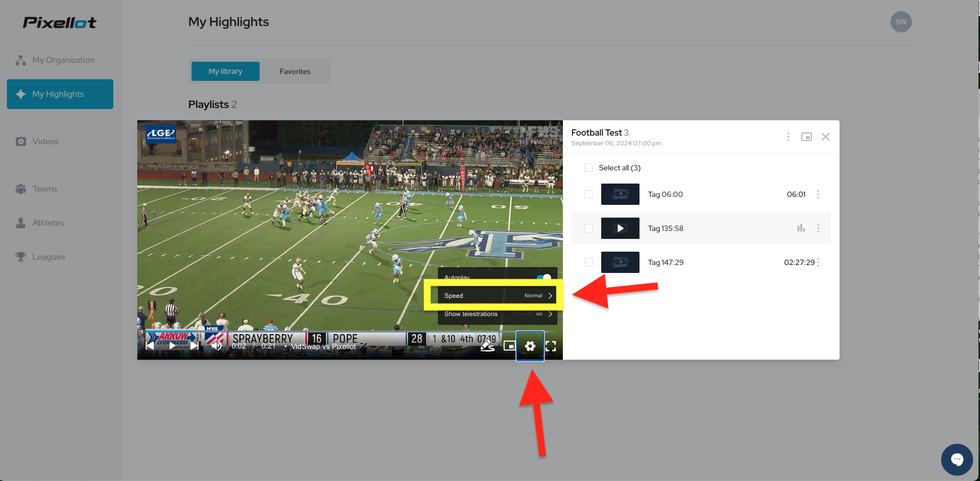
Task: Play the Tag 135:58 thumbnail
Action: (620, 228)
